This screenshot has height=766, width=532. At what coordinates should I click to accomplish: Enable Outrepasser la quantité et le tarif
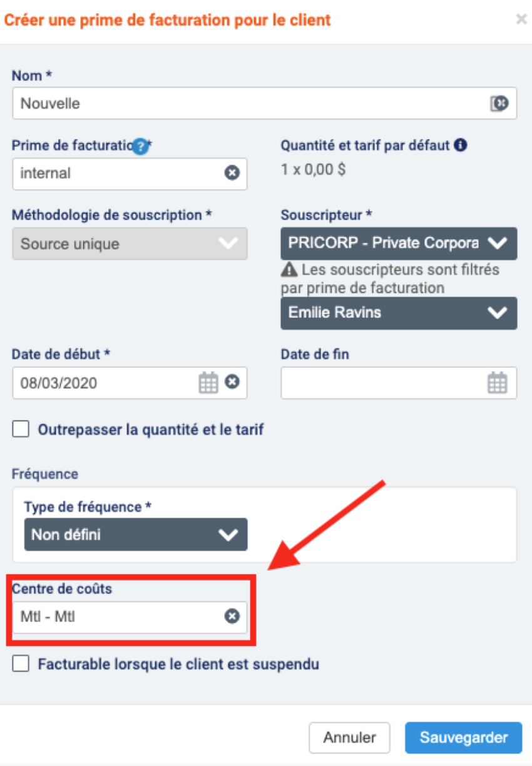(21, 429)
